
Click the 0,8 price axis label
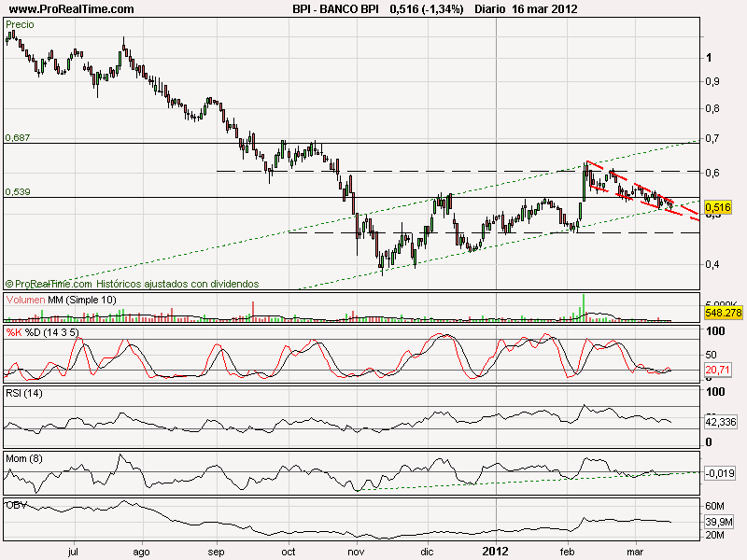(712, 108)
